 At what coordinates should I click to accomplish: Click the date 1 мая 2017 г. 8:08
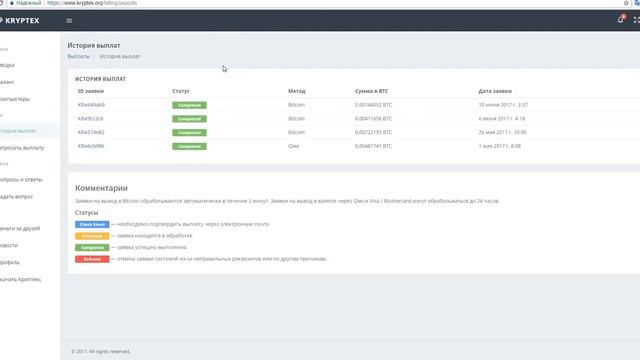(500, 146)
